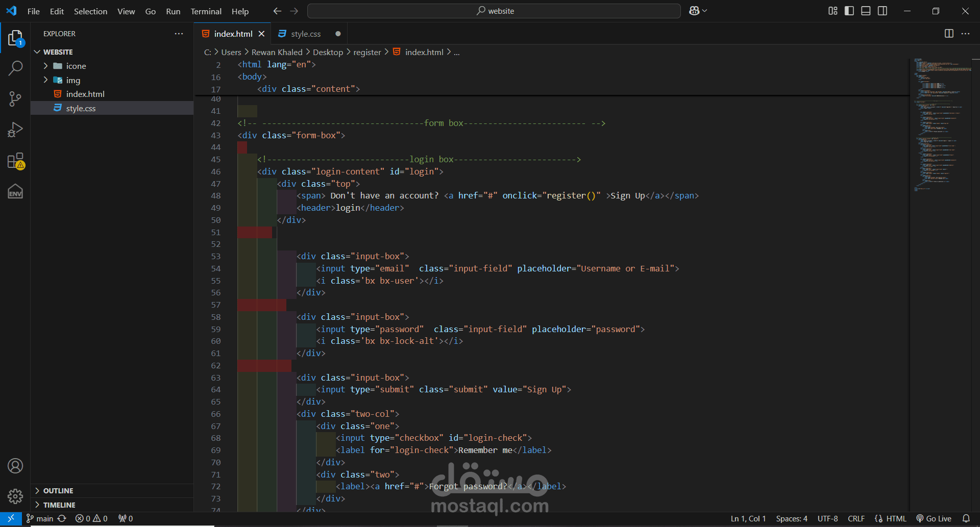Click the VS Code logo icon
This screenshot has height=527, width=980.
11,11
